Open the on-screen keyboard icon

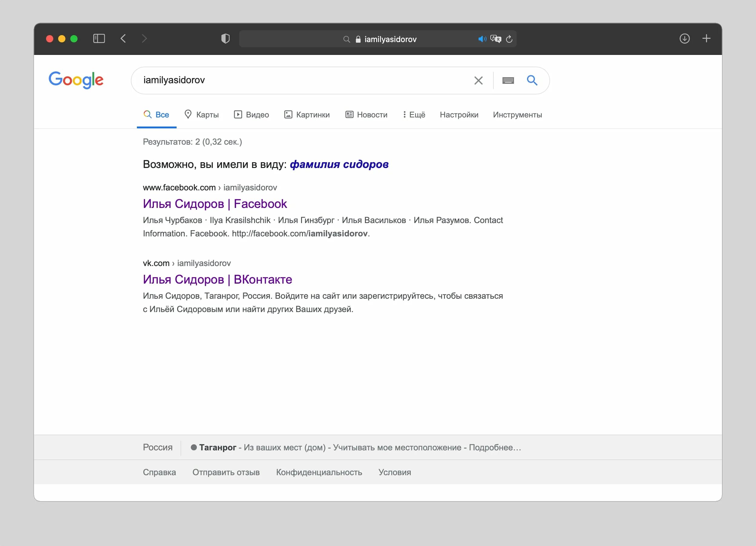click(508, 80)
